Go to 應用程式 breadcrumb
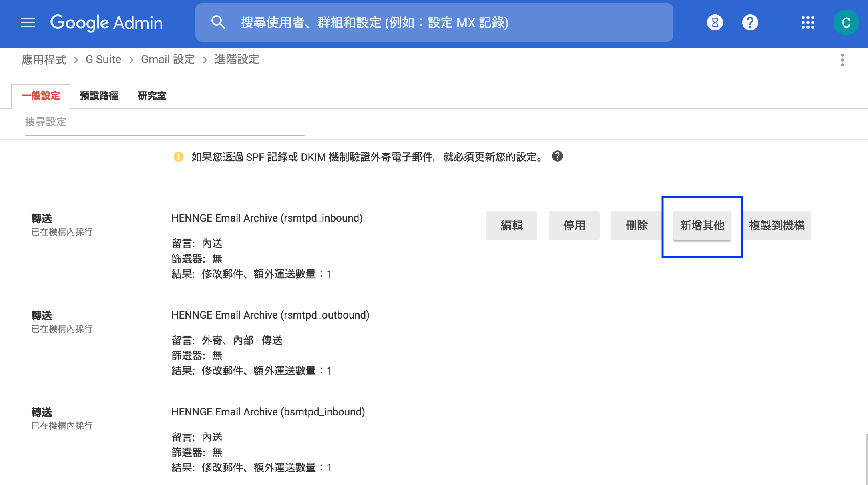The height and width of the screenshot is (485, 868). click(44, 60)
